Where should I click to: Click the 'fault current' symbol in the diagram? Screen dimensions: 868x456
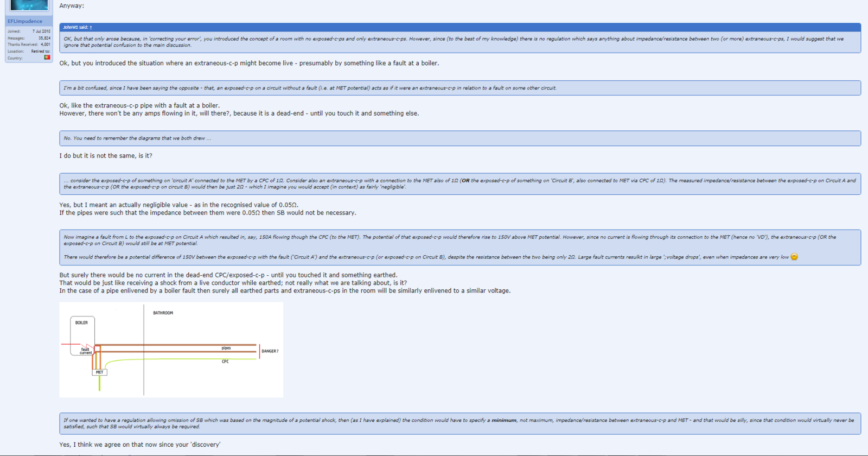click(x=86, y=351)
